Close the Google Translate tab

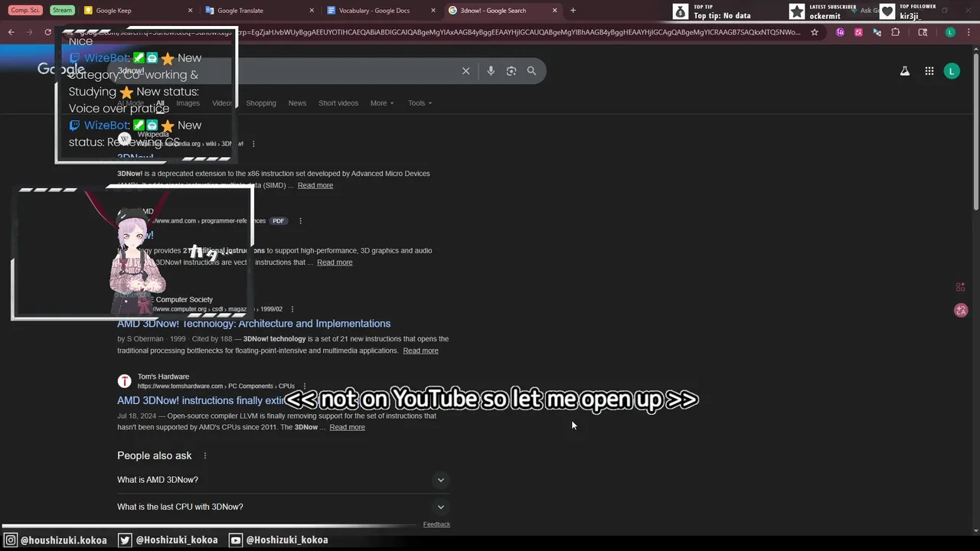[x=312, y=10]
